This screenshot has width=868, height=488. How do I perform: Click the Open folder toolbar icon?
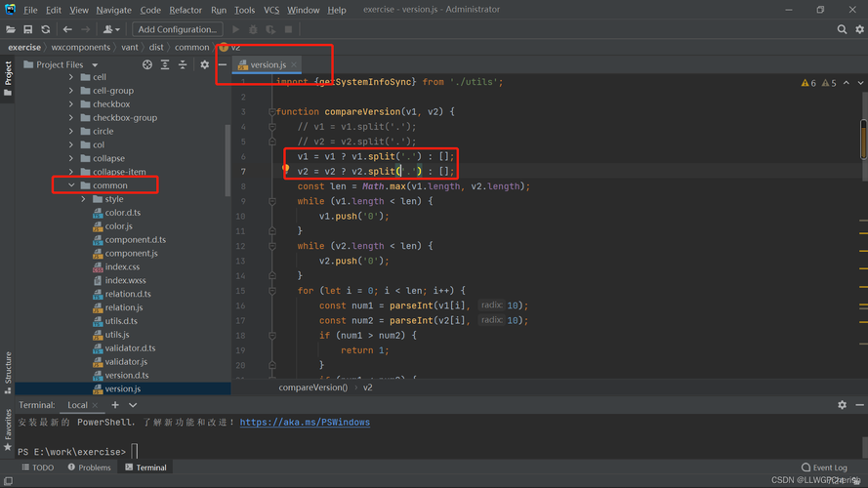tap(10, 29)
